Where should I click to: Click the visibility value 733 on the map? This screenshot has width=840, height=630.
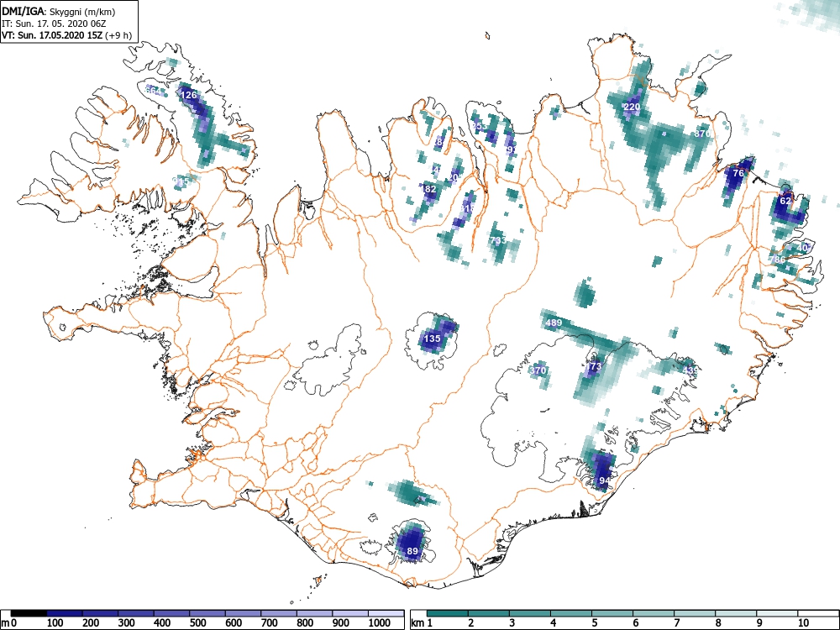pyautogui.click(x=498, y=240)
